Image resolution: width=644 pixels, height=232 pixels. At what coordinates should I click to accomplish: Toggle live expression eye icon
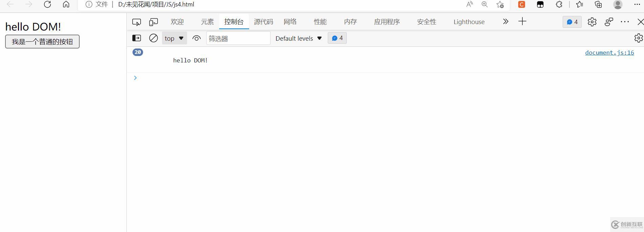[197, 38]
